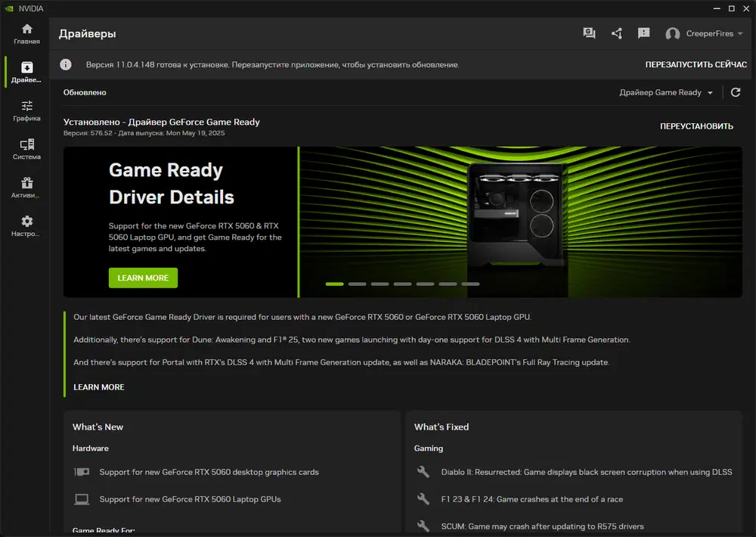This screenshot has width=756, height=537.
Task: Maximize the NVIDIA app window
Action: click(731, 8)
